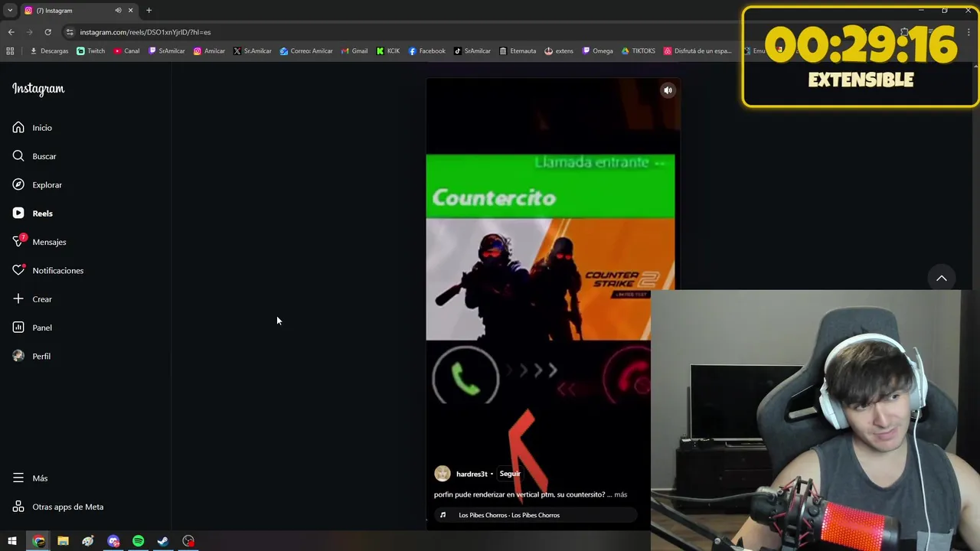
Task: Open the Paint palette taskbar app
Action: 88,541
